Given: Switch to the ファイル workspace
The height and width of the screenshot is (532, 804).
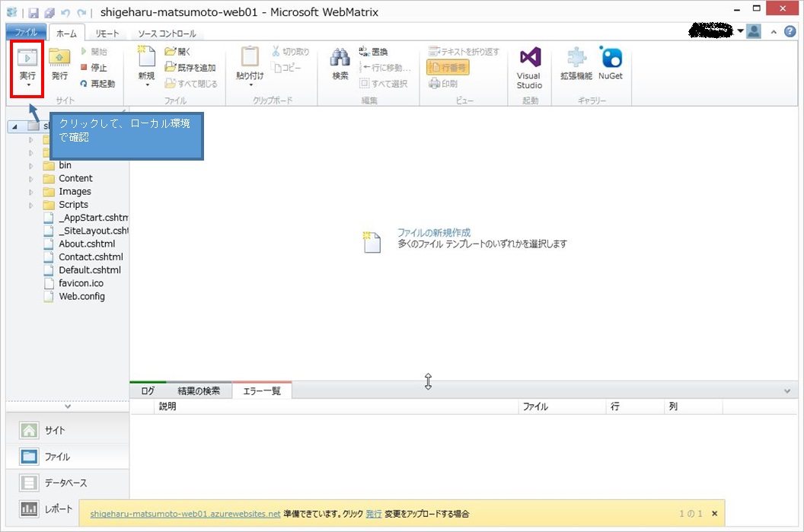Looking at the screenshot, I should pyautogui.click(x=68, y=456).
